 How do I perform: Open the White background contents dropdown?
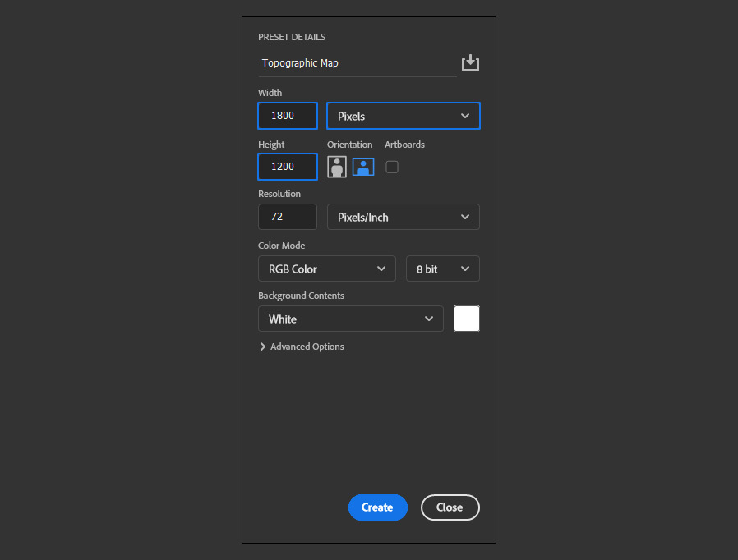click(351, 319)
